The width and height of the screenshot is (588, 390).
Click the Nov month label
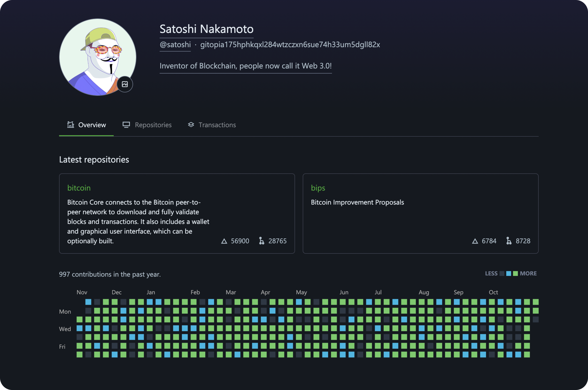point(82,292)
